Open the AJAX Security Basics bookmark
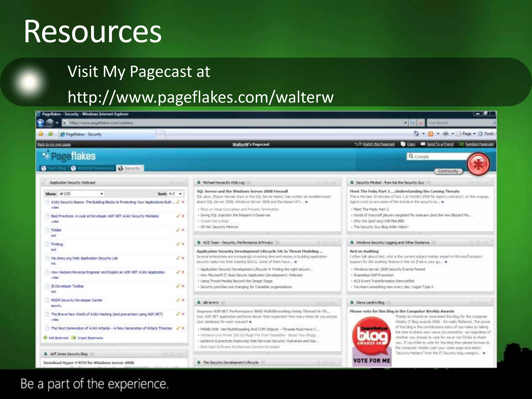The image size is (532, 399). (x=113, y=202)
